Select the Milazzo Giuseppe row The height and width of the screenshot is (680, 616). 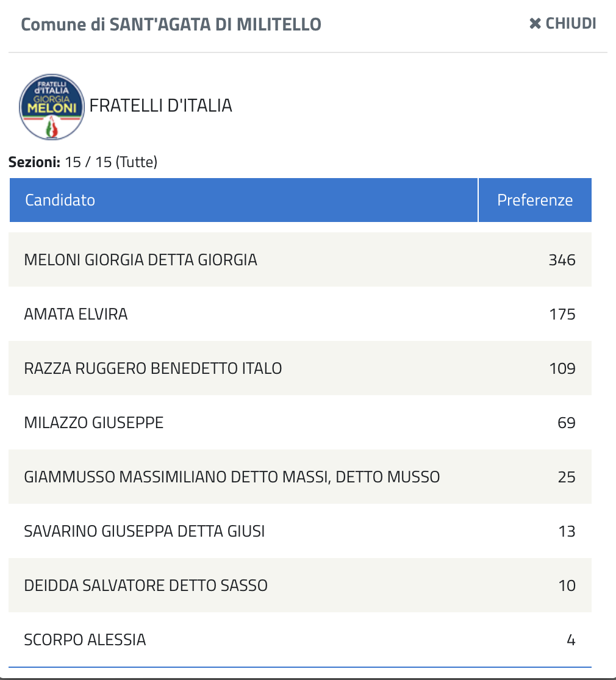[93, 423]
